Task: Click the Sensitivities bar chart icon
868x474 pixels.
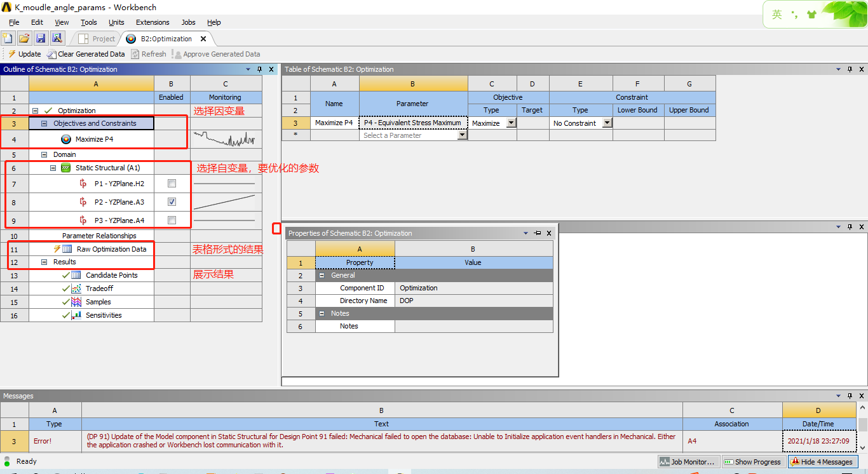Action: (x=75, y=315)
